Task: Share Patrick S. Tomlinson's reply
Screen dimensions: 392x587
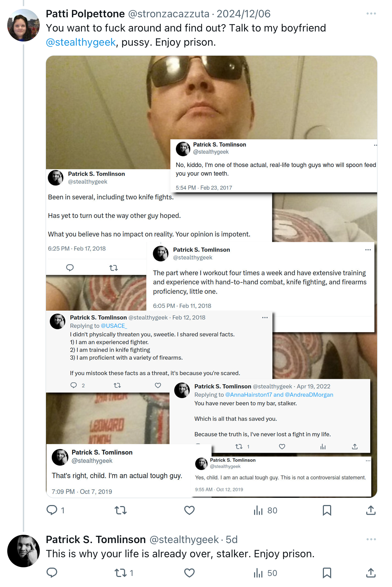Action: click(371, 573)
